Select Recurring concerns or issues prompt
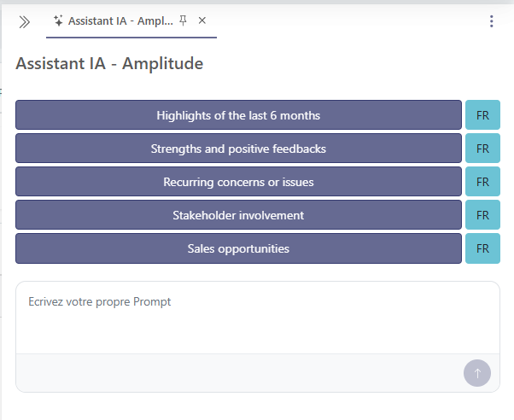This screenshot has height=420, width=514. click(238, 182)
